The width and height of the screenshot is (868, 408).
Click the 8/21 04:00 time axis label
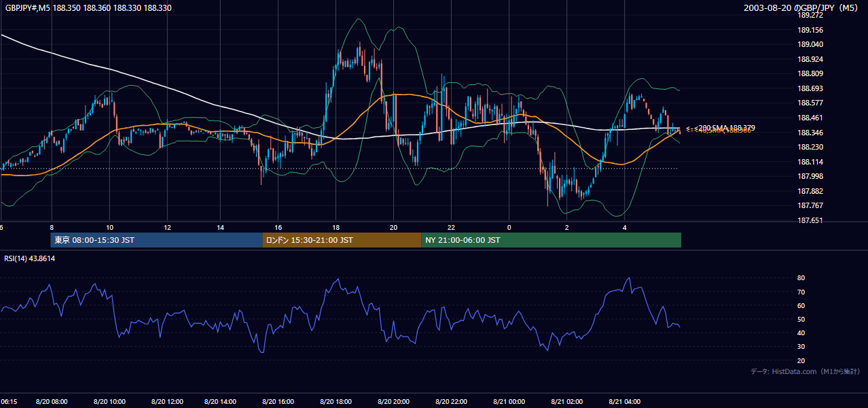[624, 402]
